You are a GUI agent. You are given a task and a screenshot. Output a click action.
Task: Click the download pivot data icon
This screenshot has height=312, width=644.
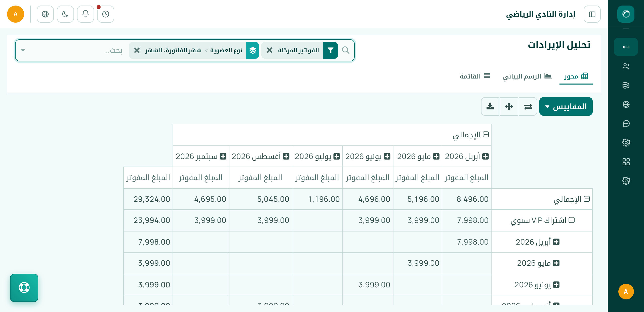tap(490, 106)
